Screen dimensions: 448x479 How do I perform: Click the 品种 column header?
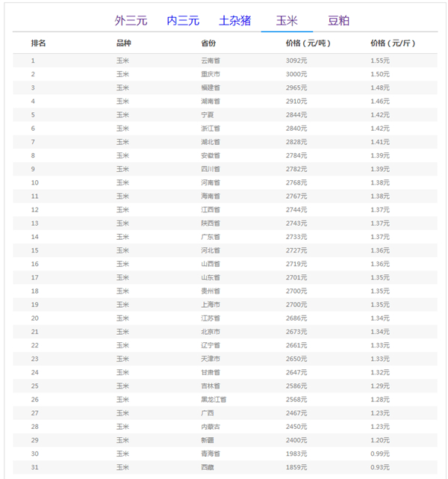pos(124,43)
